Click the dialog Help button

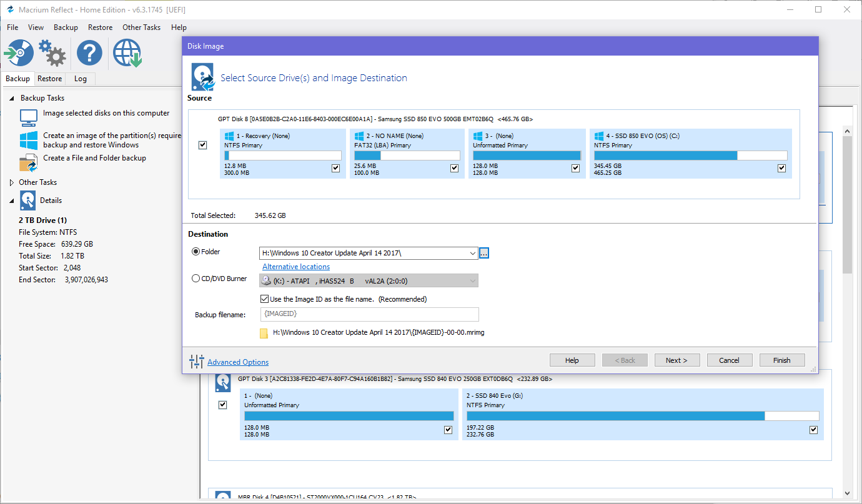click(572, 360)
